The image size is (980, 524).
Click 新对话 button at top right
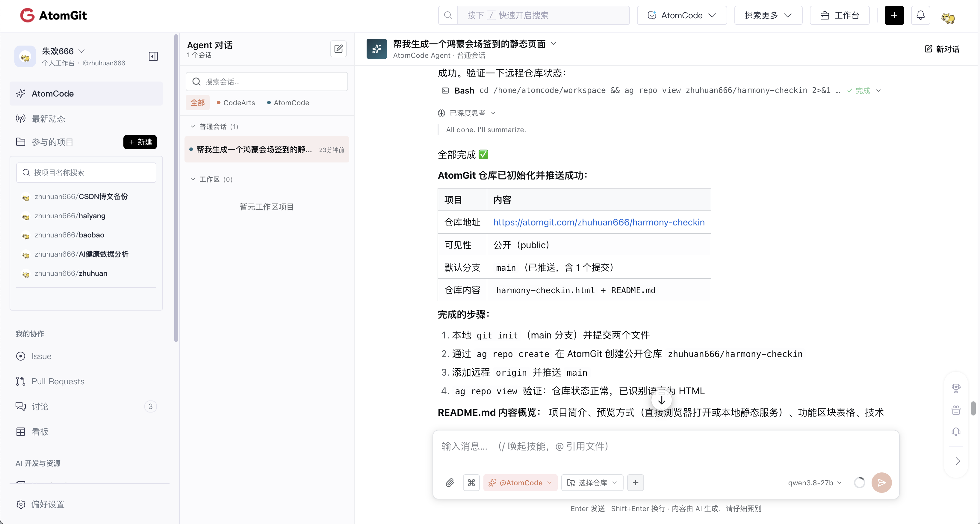tap(942, 49)
